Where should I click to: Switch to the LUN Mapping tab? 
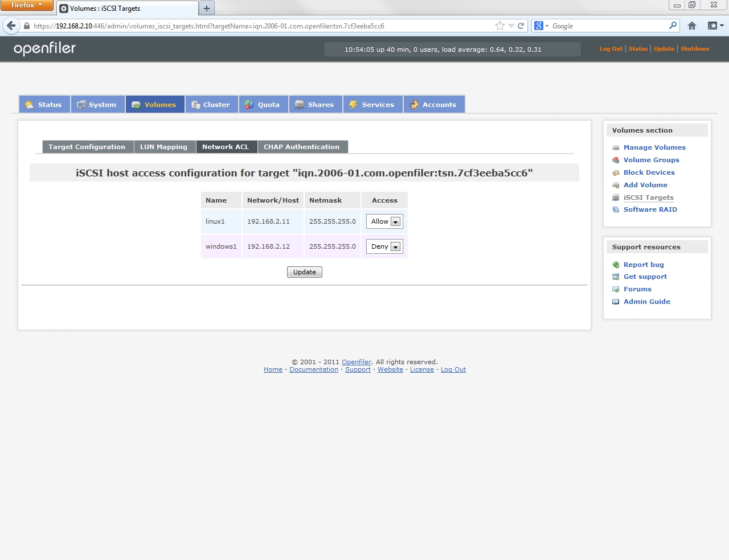[163, 147]
